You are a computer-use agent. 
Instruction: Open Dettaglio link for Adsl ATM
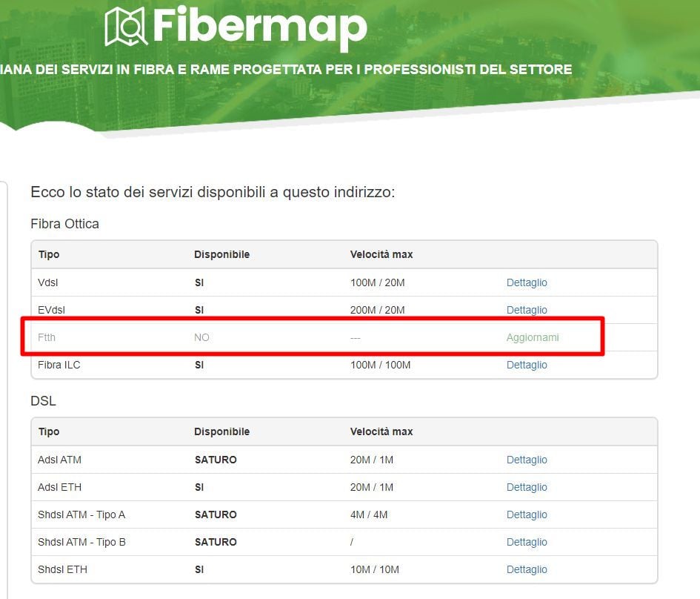pos(527,460)
